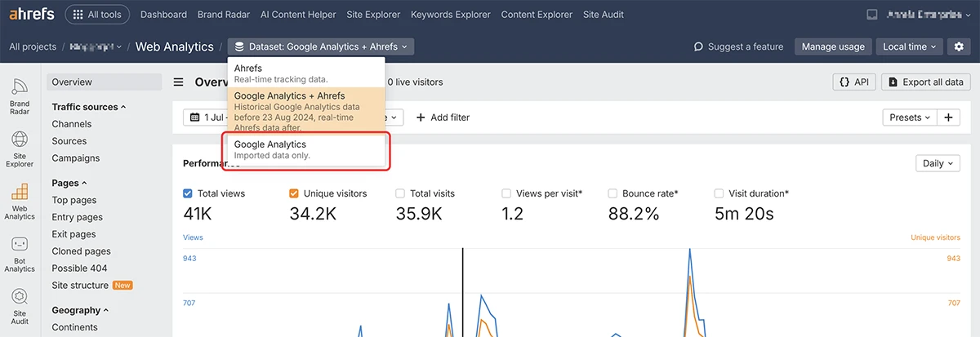The width and height of the screenshot is (980, 337).
Task: Open the Local time dropdown
Action: (x=911, y=47)
